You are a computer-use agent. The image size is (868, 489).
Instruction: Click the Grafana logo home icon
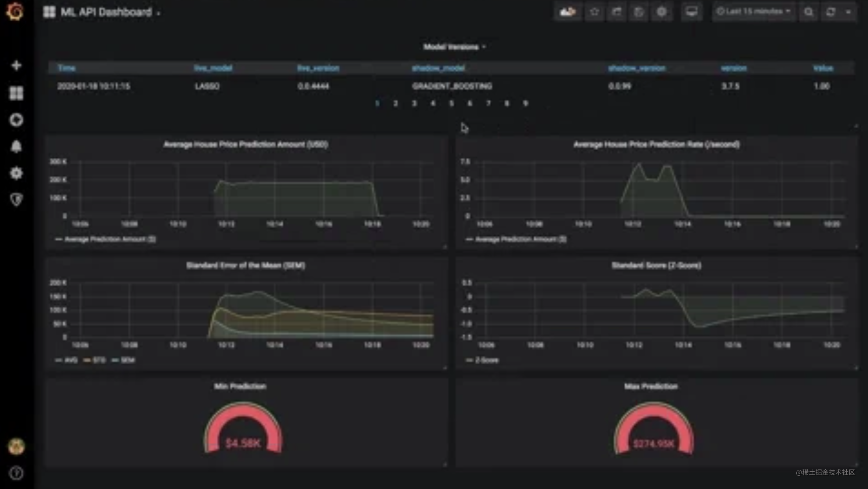(x=15, y=12)
